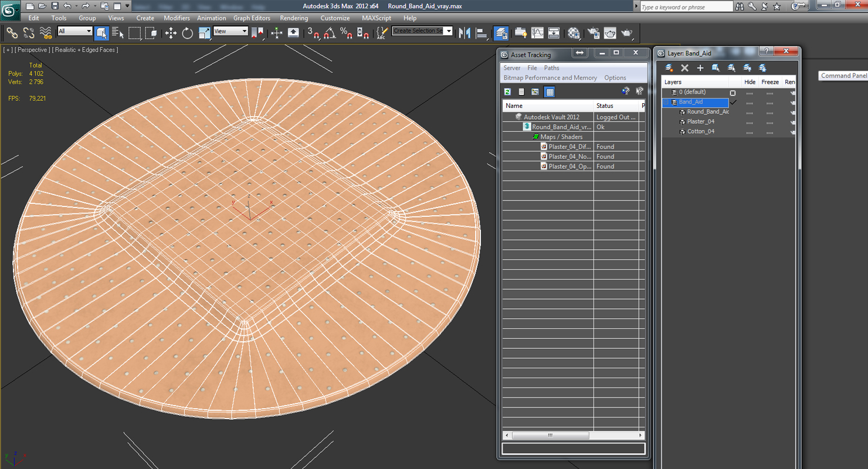This screenshot has height=469, width=868.
Task: Select the Select and Link tool
Action: tap(12, 33)
